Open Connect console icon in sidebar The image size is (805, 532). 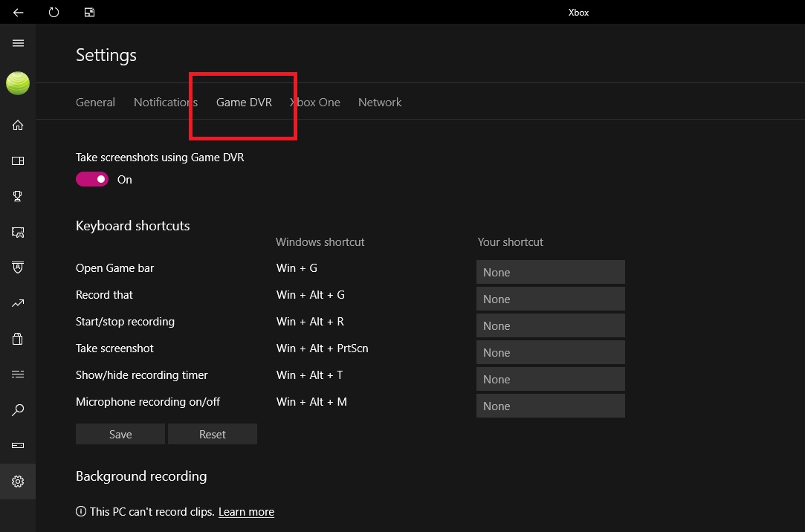point(18,445)
